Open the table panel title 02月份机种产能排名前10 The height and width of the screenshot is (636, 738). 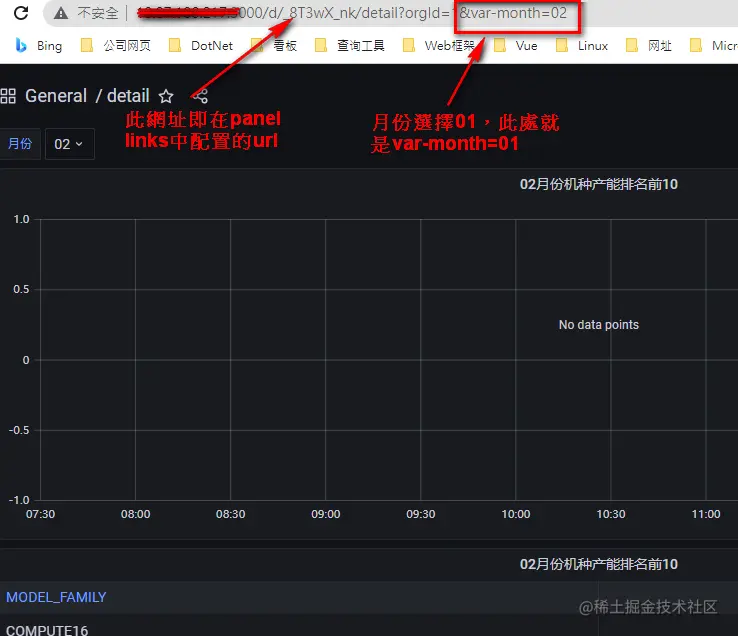[x=598, y=564]
